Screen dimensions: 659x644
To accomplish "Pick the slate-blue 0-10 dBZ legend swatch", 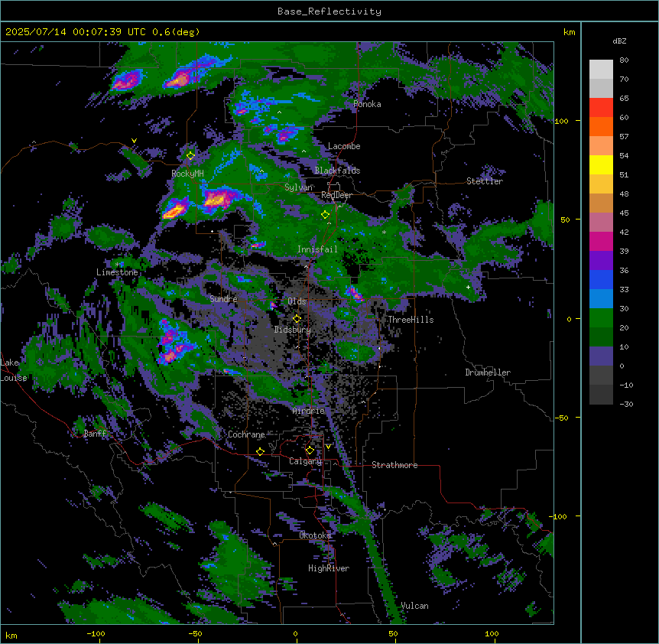I will [x=601, y=356].
